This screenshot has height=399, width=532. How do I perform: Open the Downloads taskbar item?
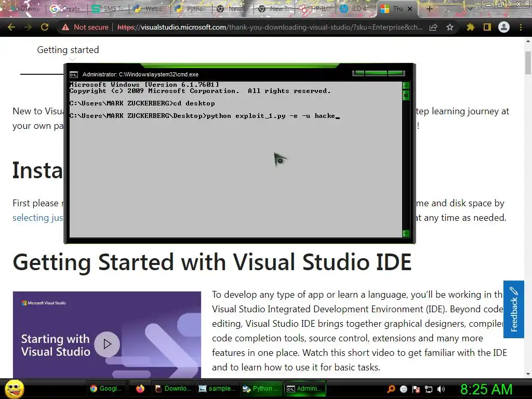(173, 389)
